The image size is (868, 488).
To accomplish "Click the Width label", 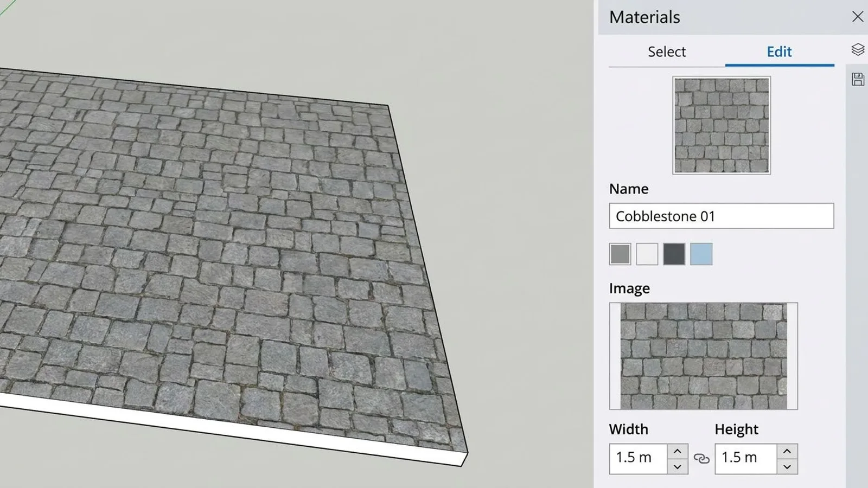I will click(629, 429).
